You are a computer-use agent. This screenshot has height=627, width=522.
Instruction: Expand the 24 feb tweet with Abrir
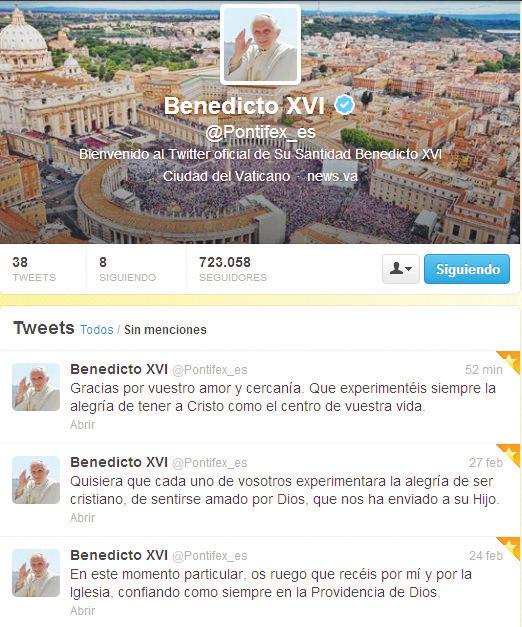[x=82, y=611]
